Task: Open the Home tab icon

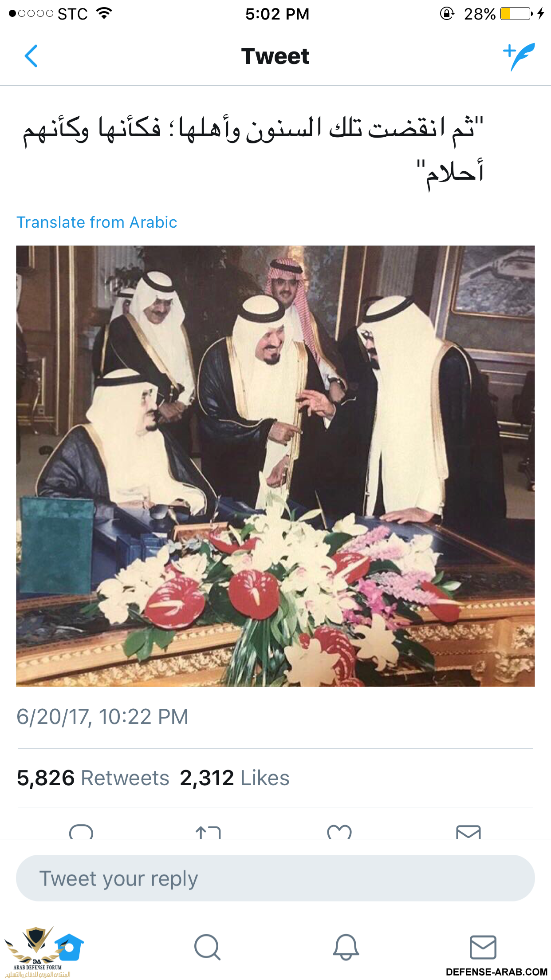Action: point(69,947)
